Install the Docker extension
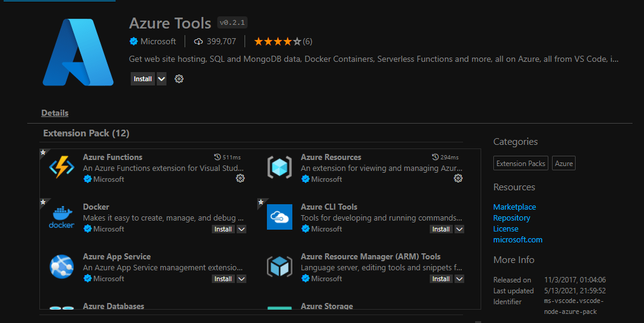The image size is (644, 323). (x=223, y=229)
